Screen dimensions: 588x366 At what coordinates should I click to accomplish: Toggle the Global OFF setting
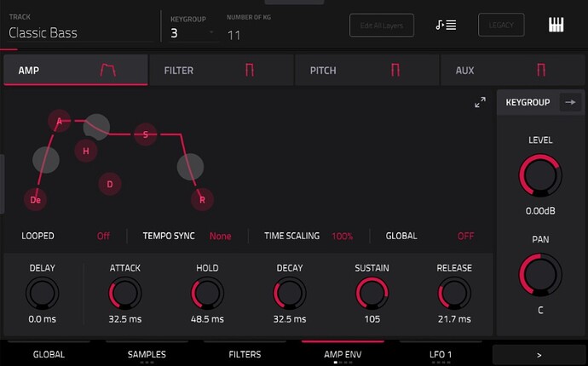point(465,236)
